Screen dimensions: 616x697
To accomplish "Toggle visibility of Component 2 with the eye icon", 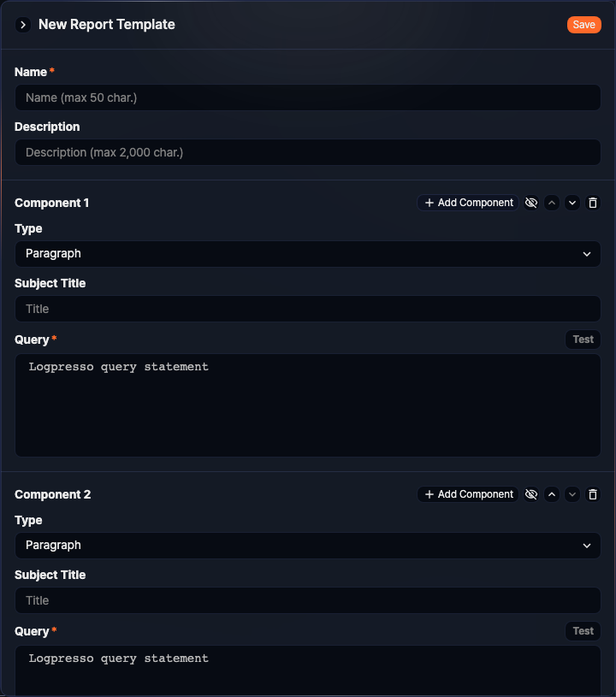I will 531,494.
